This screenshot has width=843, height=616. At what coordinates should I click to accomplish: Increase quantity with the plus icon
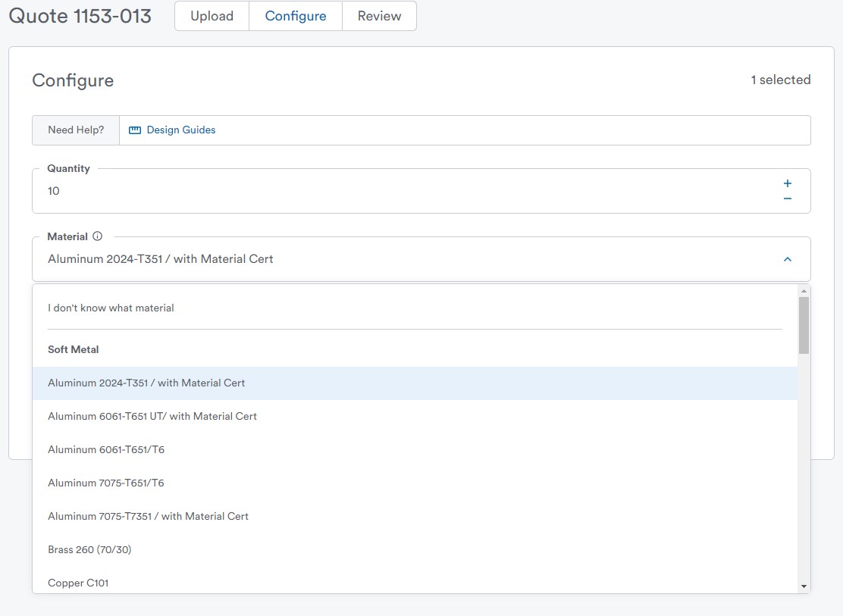pos(787,183)
